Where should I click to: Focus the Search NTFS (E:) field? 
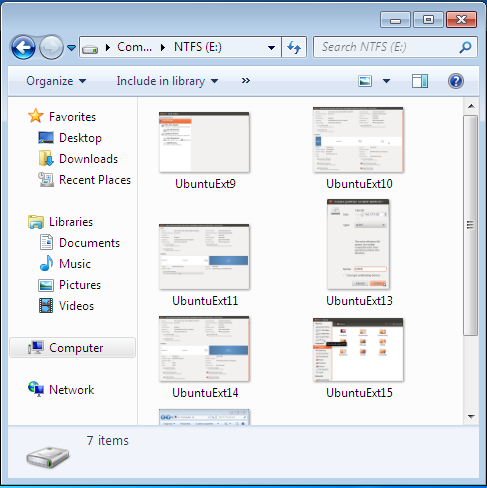coord(395,47)
